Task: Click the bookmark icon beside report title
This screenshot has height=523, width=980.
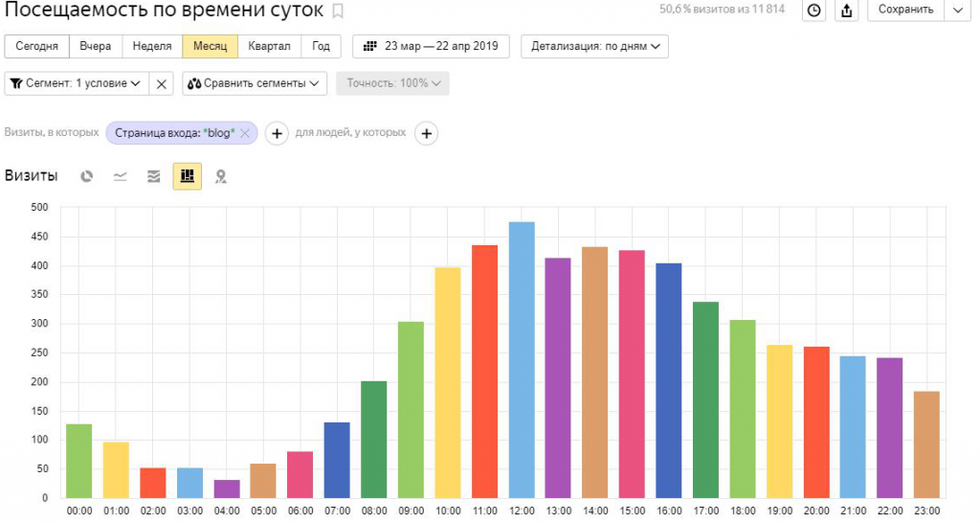Action: tap(337, 11)
